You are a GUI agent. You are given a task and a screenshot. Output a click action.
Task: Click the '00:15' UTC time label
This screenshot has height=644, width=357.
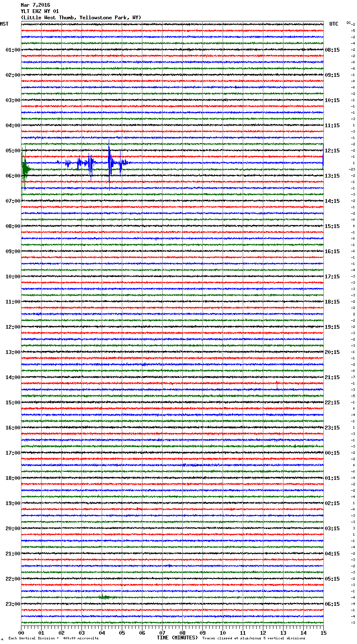point(332,453)
